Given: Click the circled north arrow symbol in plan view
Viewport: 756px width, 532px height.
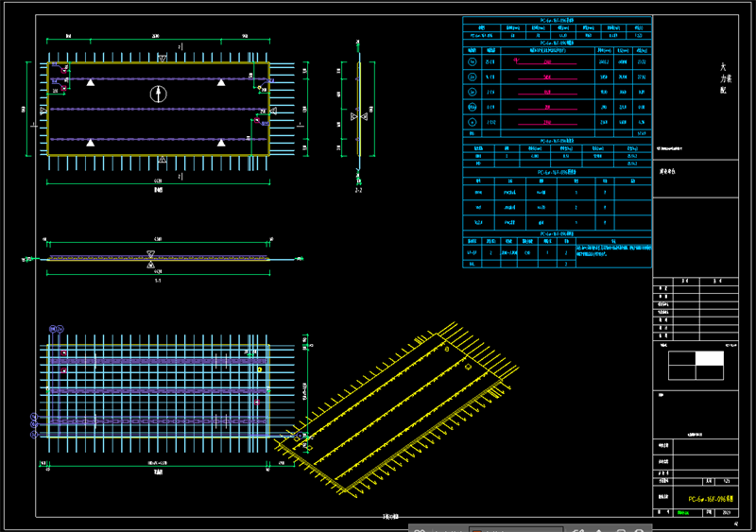Looking at the screenshot, I should [158, 94].
